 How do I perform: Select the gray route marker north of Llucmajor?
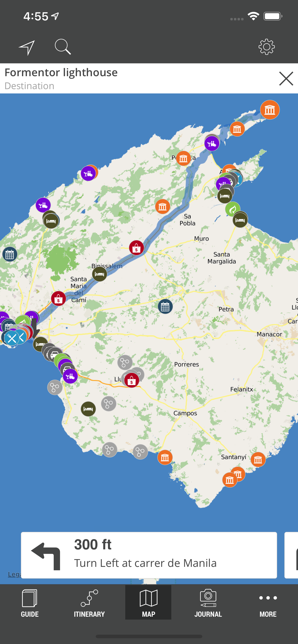point(125,362)
